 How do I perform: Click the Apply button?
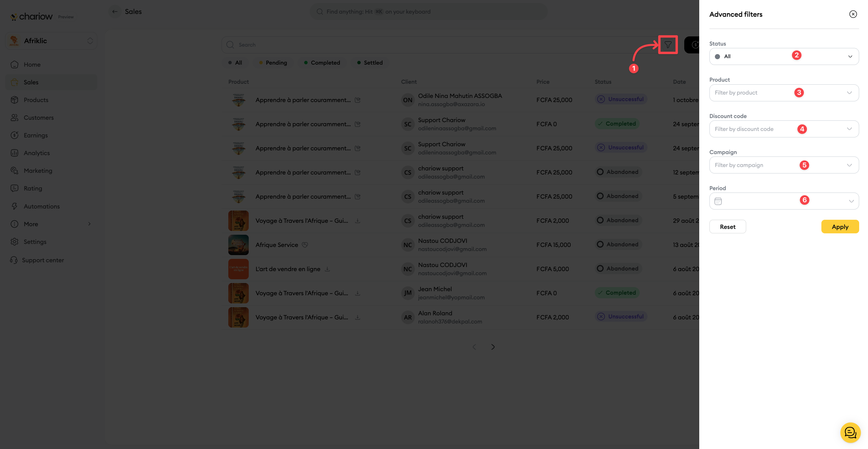839,227
